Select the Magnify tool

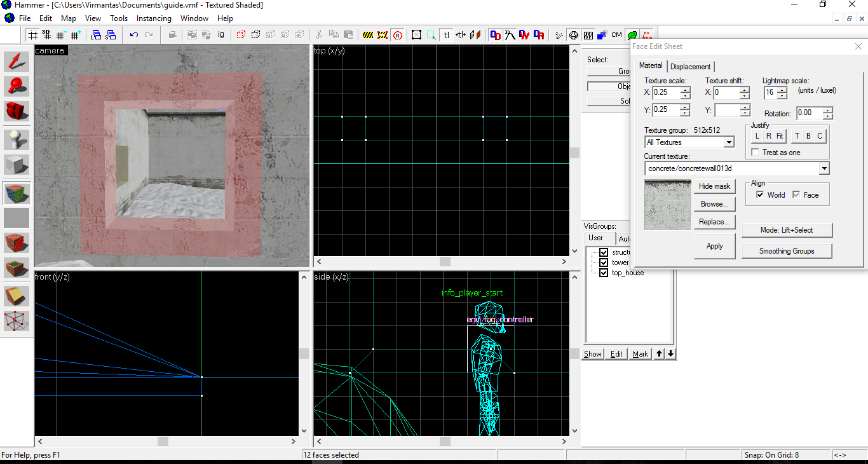click(17, 86)
